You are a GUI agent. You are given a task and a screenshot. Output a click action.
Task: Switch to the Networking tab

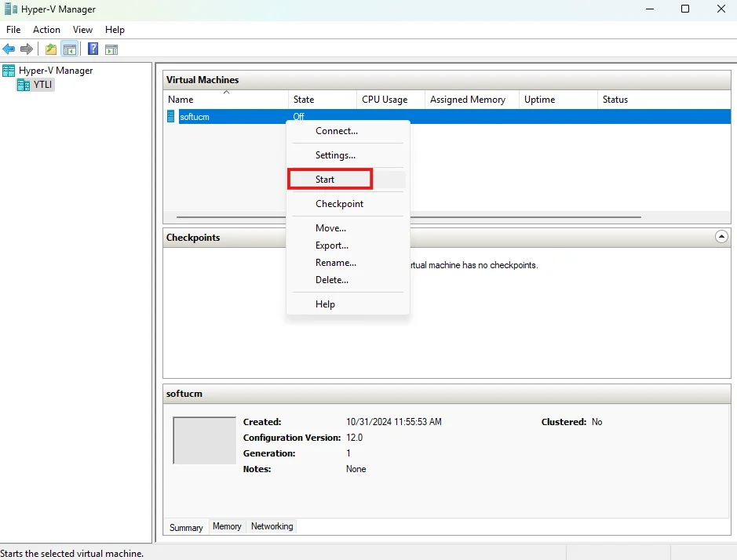272,526
